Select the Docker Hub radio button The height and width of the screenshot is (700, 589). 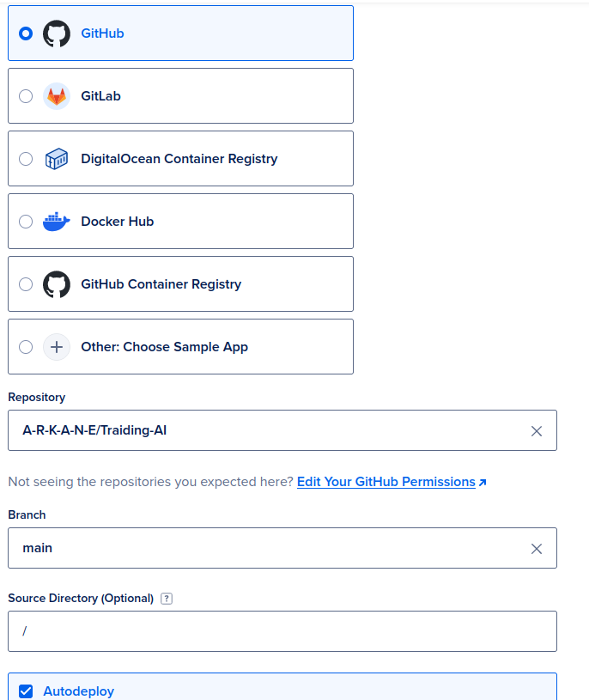(26, 222)
